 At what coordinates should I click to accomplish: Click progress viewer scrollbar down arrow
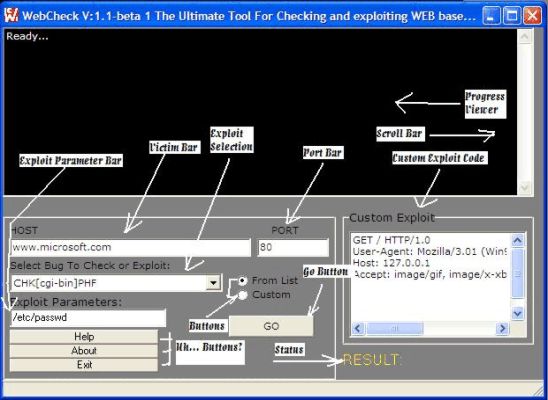pos(525,188)
